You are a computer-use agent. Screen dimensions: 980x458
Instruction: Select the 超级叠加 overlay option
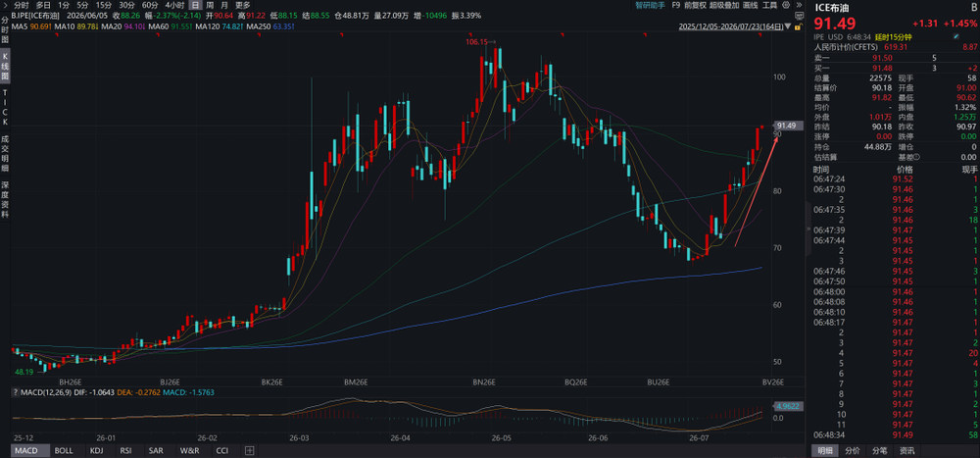click(x=724, y=5)
